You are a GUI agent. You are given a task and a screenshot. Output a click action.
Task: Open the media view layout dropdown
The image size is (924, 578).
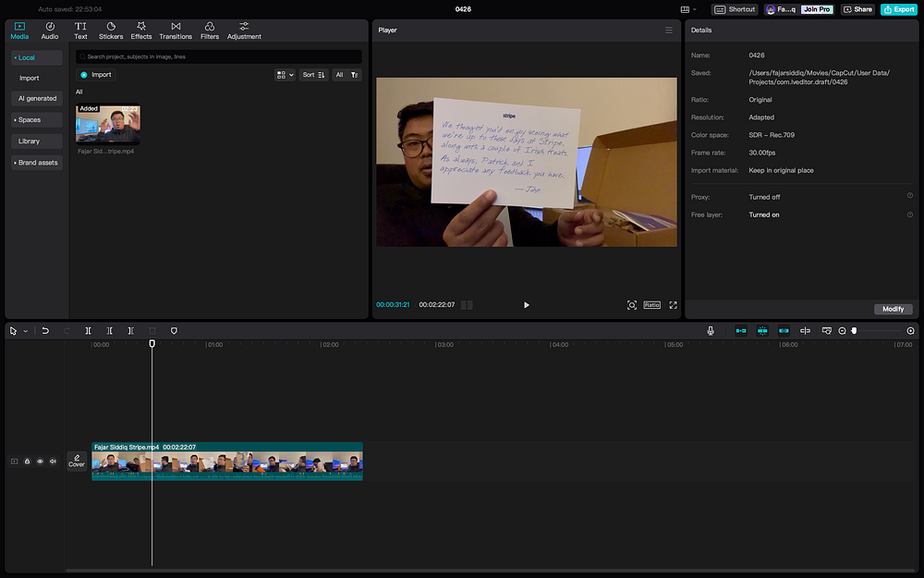(x=285, y=75)
